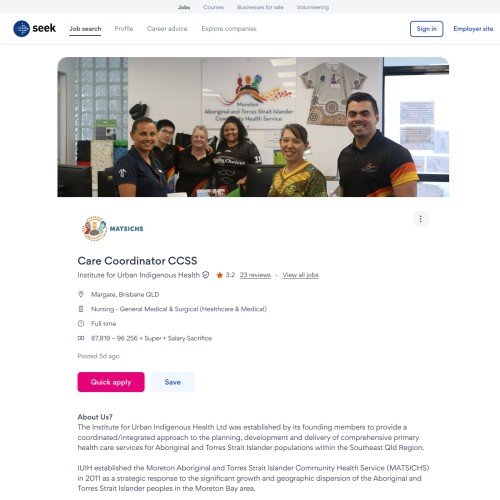Viewport: 500px width, 500px height.
Task: Click the MATSICHS company logo
Action: point(113,228)
